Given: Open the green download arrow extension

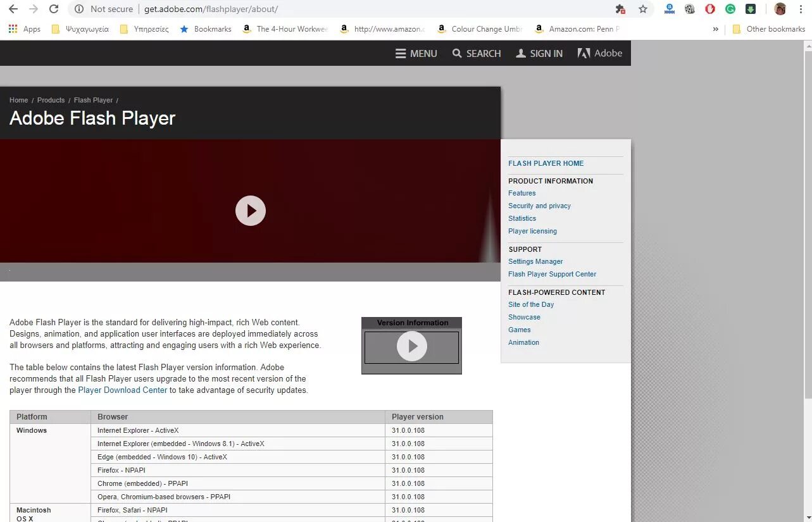Looking at the screenshot, I should tap(751, 9).
